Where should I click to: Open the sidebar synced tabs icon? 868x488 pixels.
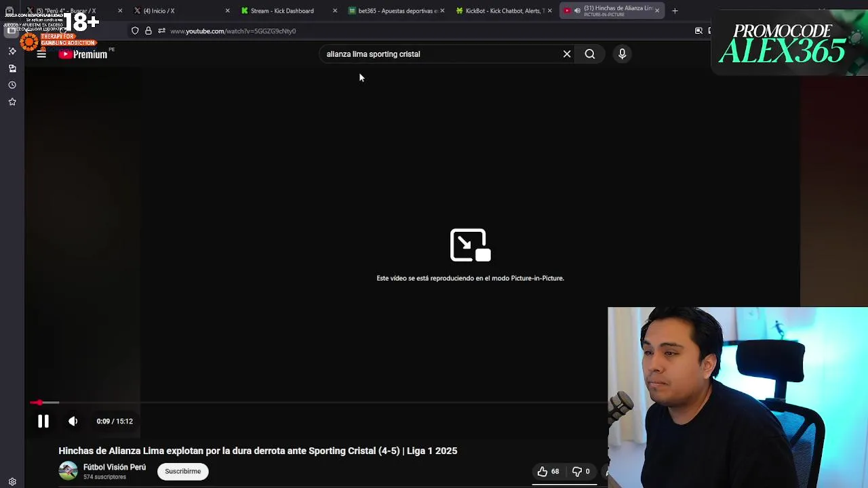(12, 68)
